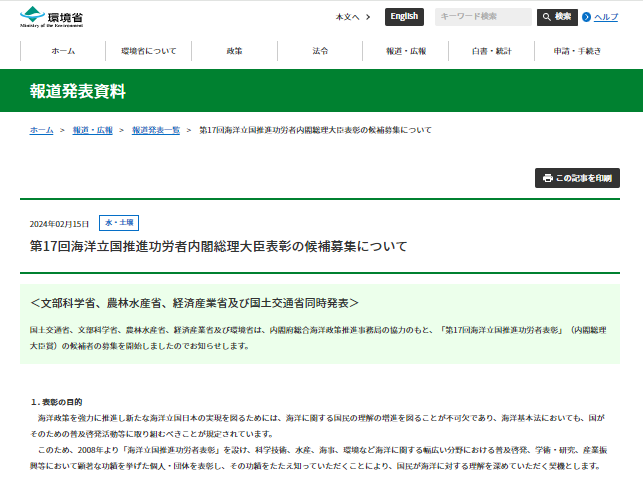Click the section heading 1．表彰の目的

(x=57, y=402)
